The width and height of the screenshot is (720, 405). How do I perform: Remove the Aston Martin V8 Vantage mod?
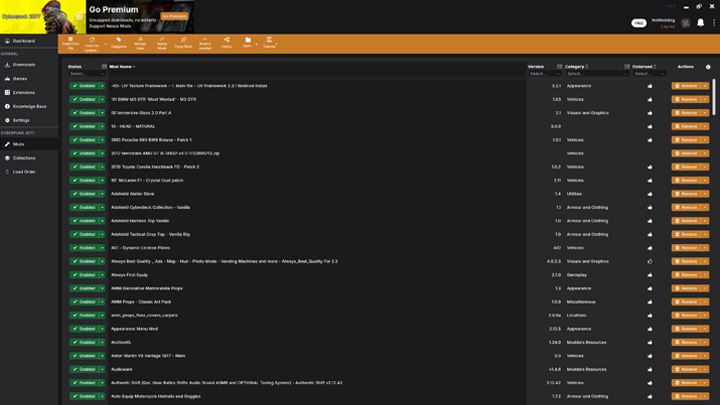(x=686, y=356)
